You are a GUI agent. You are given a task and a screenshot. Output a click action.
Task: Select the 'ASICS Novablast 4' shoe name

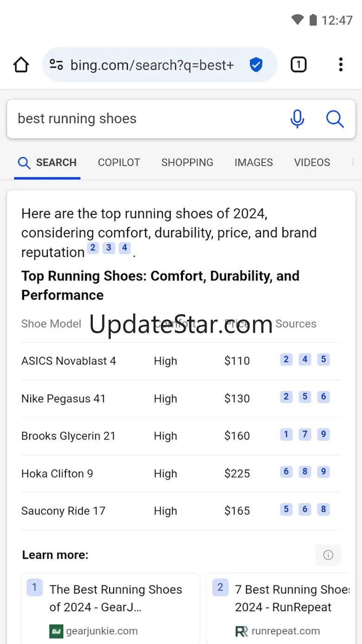(69, 361)
